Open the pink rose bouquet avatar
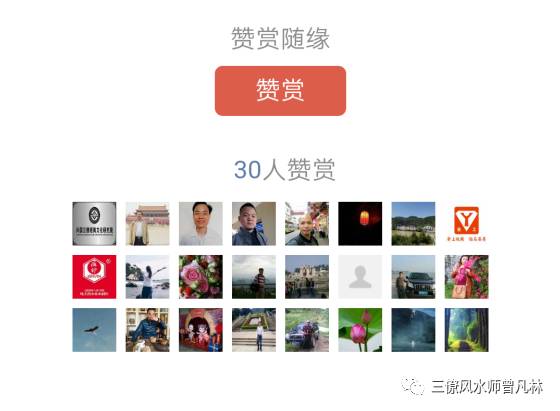Screen dimensions: 560x411 coord(201,277)
